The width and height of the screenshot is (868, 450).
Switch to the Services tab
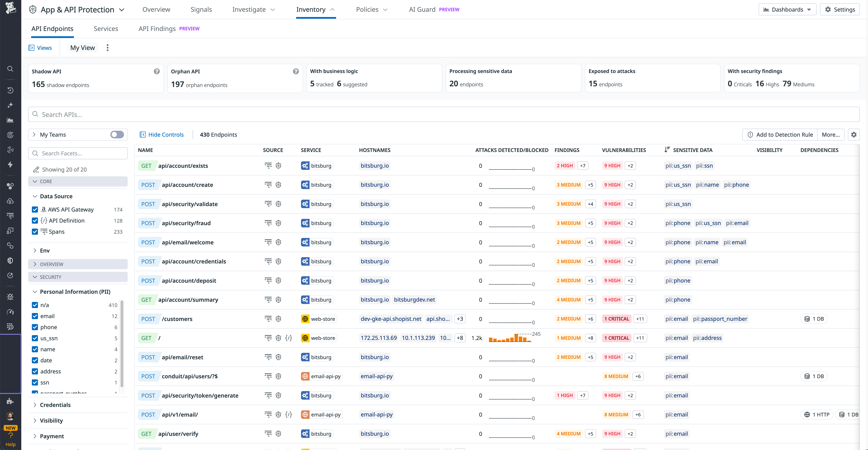tap(106, 29)
